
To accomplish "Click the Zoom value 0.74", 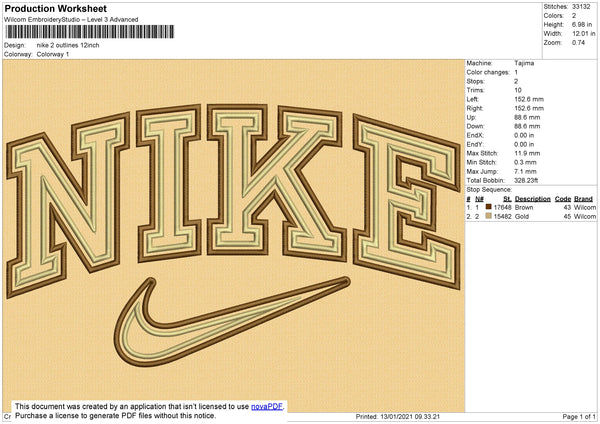I will tap(578, 42).
